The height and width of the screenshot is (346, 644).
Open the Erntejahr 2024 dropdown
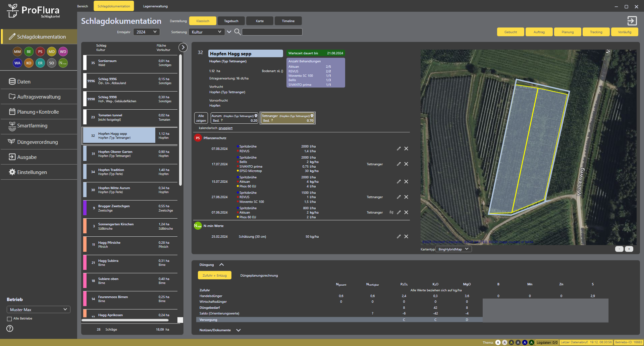click(x=146, y=32)
